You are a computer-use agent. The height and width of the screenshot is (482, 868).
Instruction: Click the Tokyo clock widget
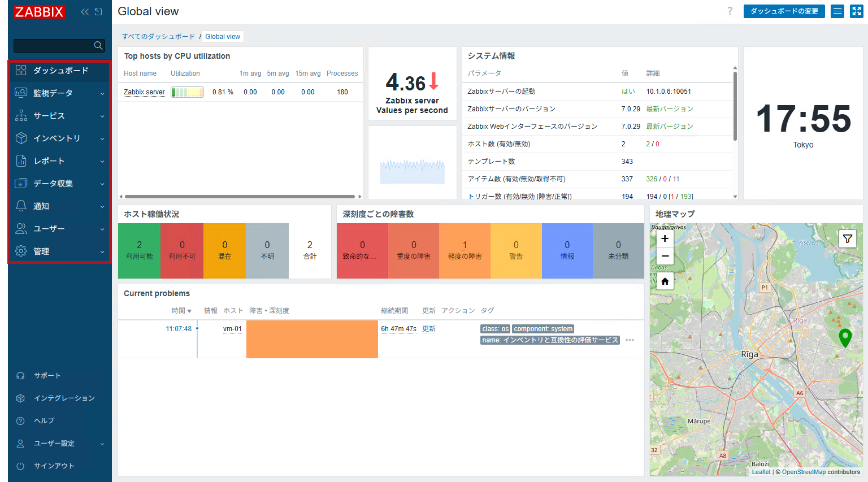[x=803, y=123]
